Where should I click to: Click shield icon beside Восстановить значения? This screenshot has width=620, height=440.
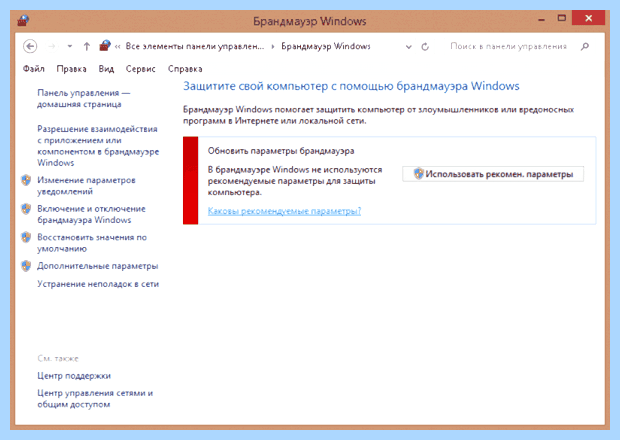[26, 237]
